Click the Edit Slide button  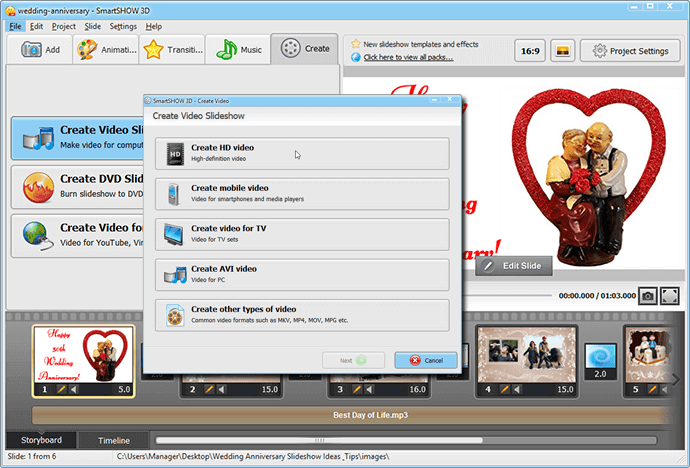tap(514, 266)
